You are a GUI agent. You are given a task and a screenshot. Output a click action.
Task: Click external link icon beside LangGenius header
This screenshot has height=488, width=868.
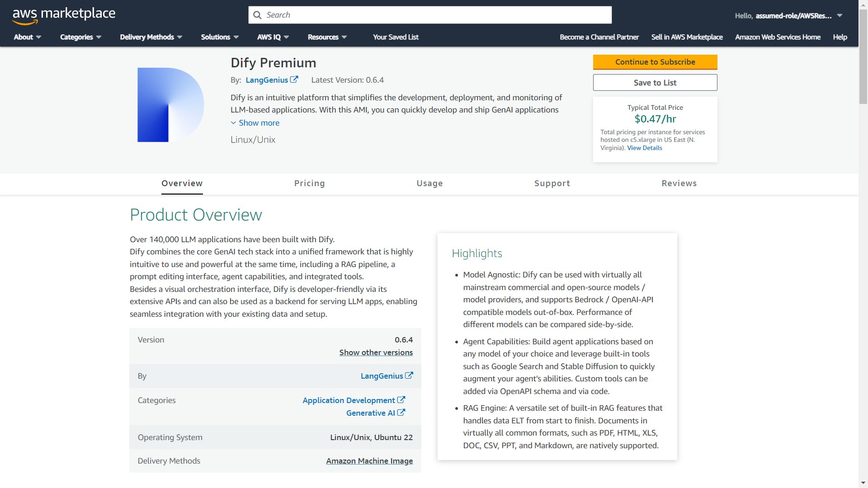click(x=294, y=80)
